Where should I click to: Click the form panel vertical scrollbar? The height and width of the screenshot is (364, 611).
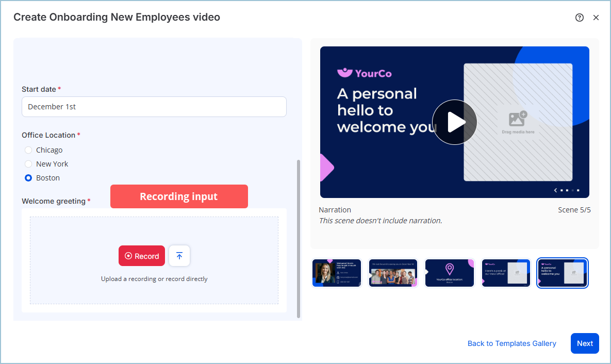coord(299,238)
